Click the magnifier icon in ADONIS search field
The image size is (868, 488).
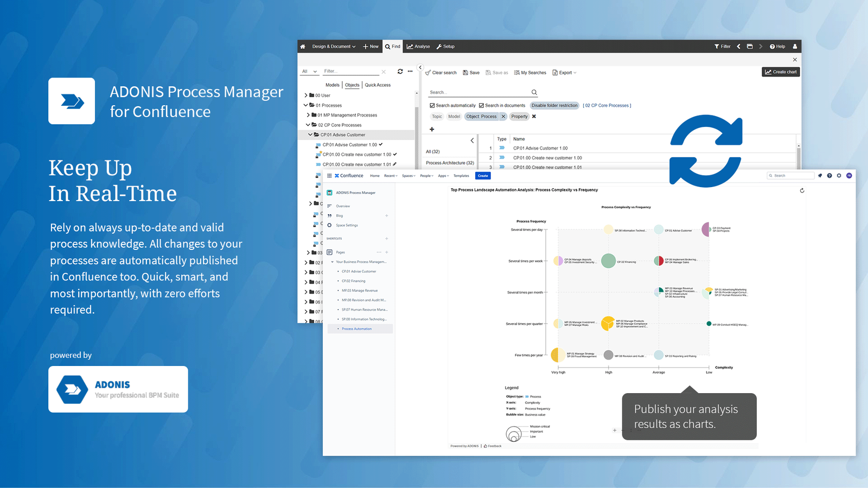[534, 92]
